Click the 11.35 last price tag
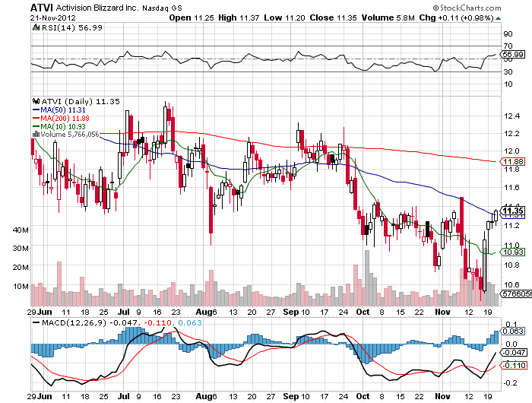Image resolution: width=532 pixels, height=403 pixels. [513, 211]
